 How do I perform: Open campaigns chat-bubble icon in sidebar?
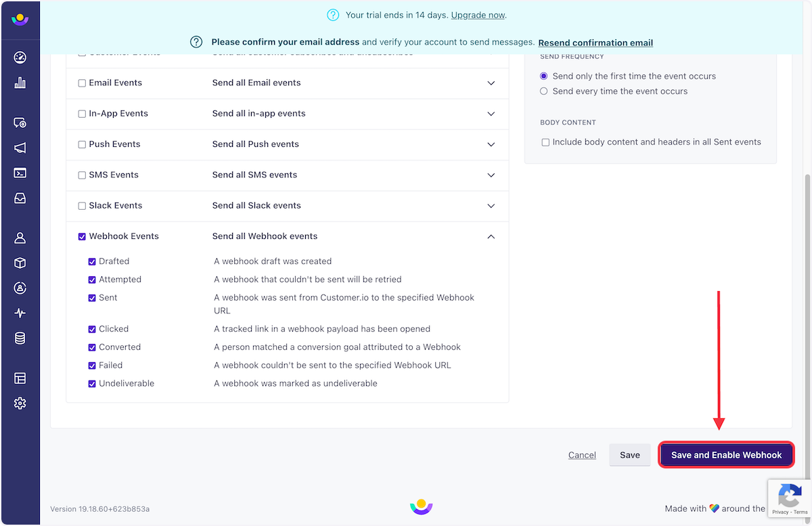point(20,123)
